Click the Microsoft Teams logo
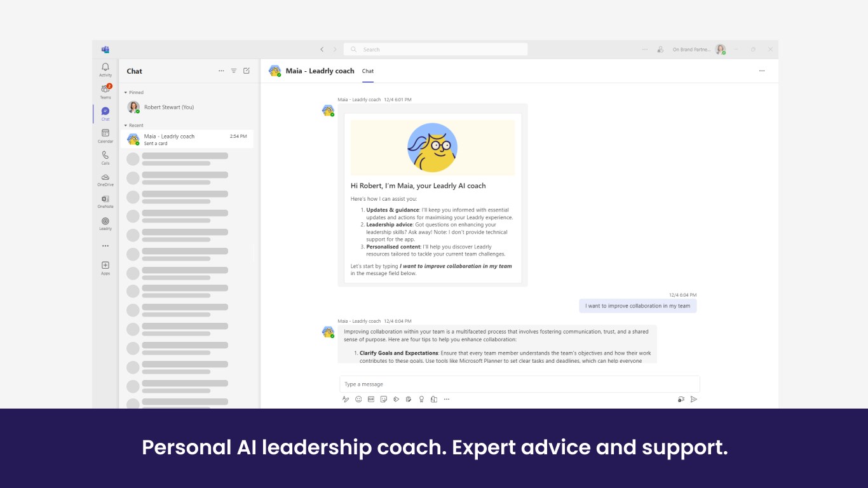868x488 pixels. point(105,50)
